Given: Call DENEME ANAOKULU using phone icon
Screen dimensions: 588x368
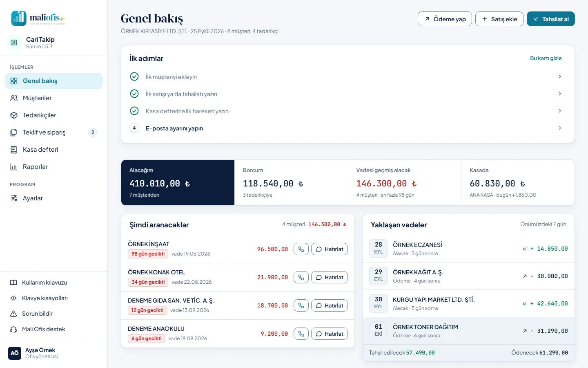Looking at the screenshot, I should (301, 334).
